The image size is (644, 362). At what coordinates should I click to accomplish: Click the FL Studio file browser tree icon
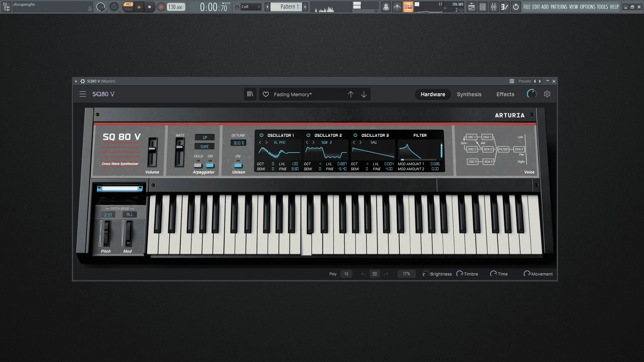pyautogui.click(x=6, y=7)
